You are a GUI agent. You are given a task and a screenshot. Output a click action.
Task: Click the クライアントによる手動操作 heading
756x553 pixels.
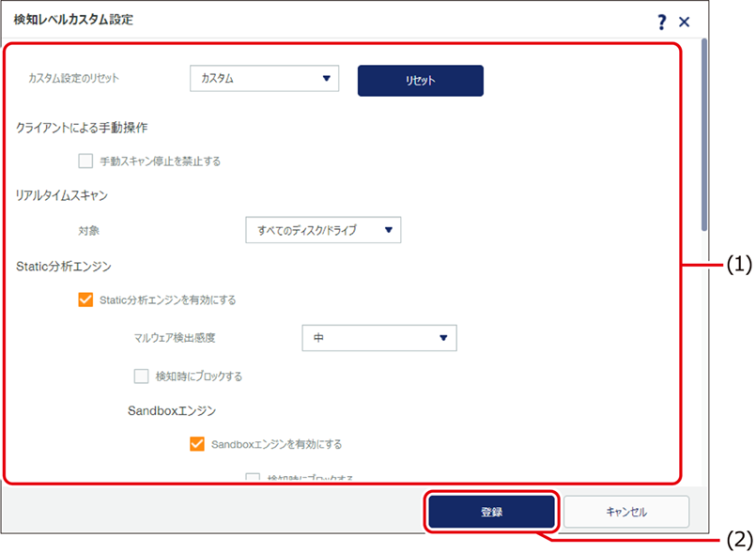(82, 128)
